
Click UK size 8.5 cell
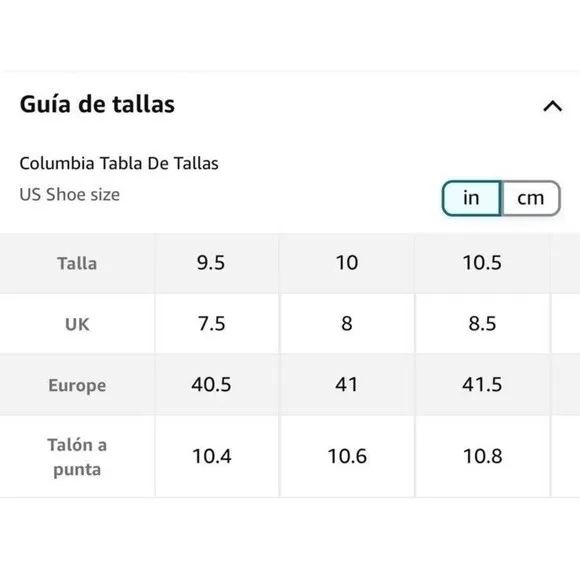[x=483, y=324]
